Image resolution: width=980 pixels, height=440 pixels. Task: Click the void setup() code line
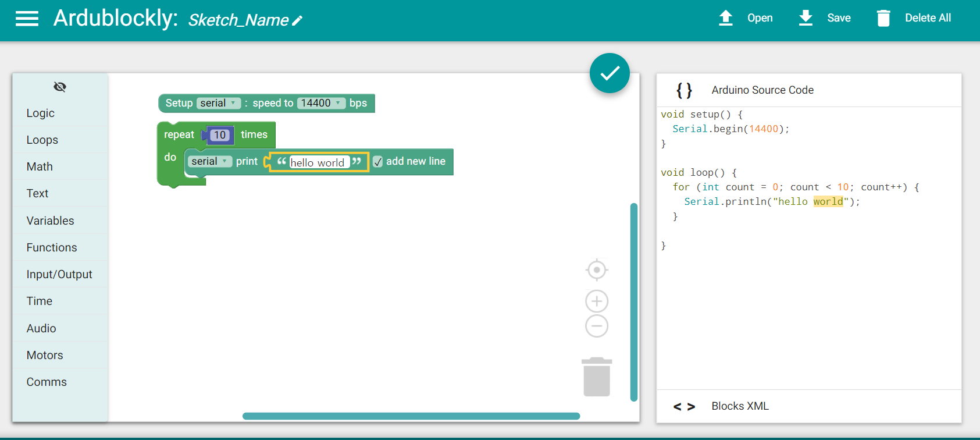coord(701,115)
